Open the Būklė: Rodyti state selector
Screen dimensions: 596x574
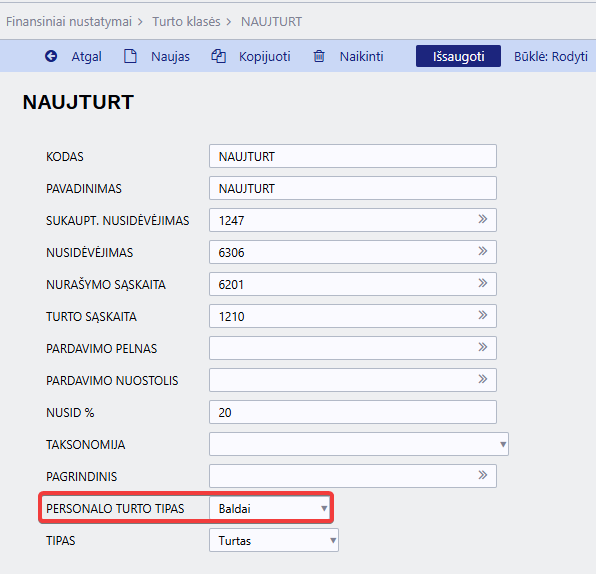(551, 56)
